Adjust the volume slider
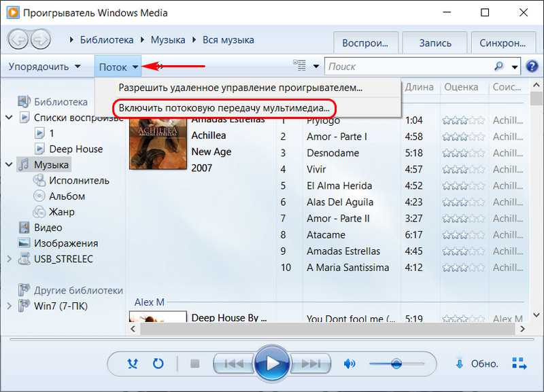Screen dimensions: 544x392 coord(396,363)
